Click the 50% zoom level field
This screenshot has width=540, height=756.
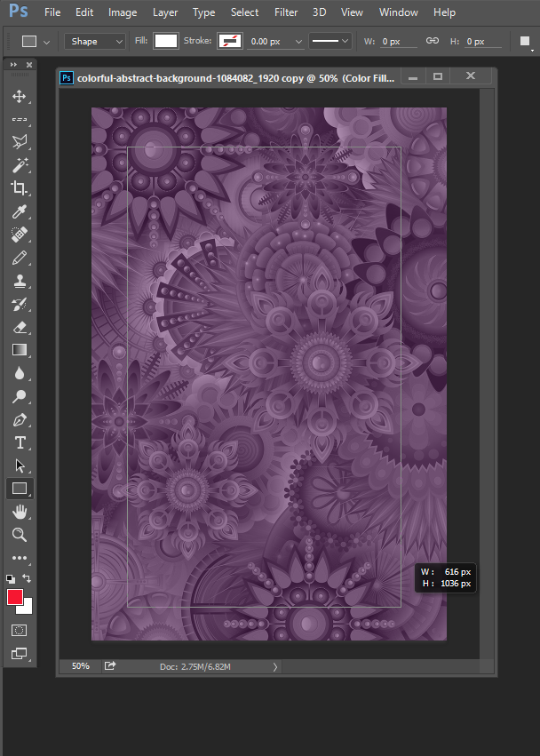tap(81, 666)
